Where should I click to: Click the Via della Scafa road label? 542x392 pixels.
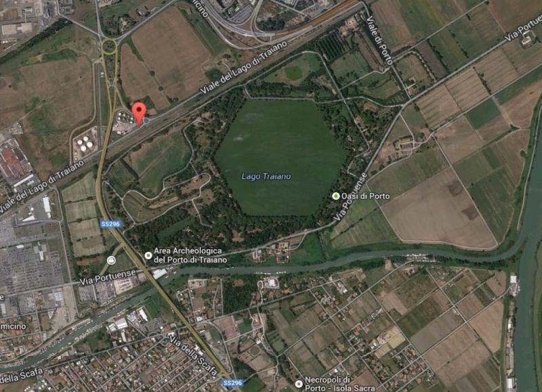click(193, 354)
